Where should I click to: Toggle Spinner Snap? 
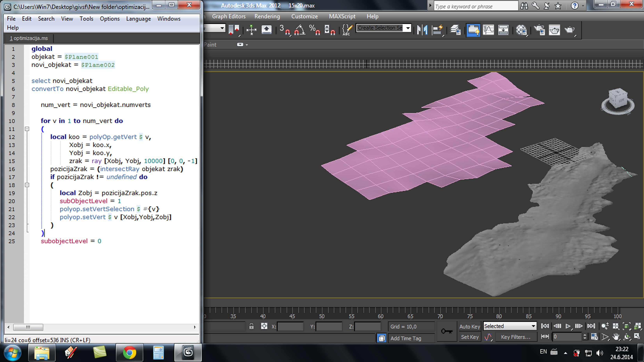click(330, 30)
